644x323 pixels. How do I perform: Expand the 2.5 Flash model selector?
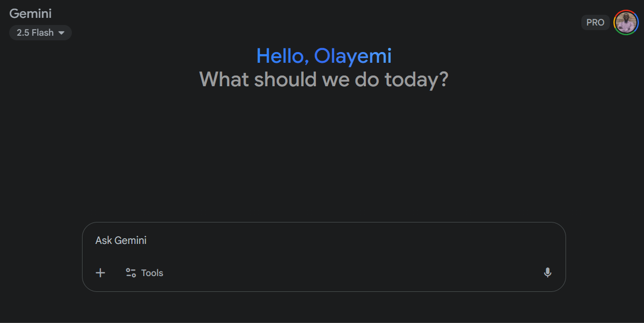pos(40,33)
